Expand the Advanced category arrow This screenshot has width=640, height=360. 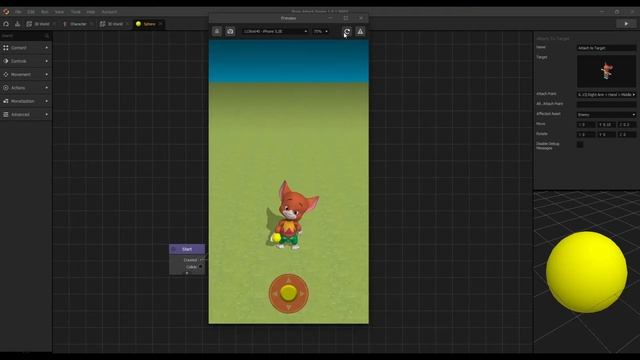pos(47,114)
